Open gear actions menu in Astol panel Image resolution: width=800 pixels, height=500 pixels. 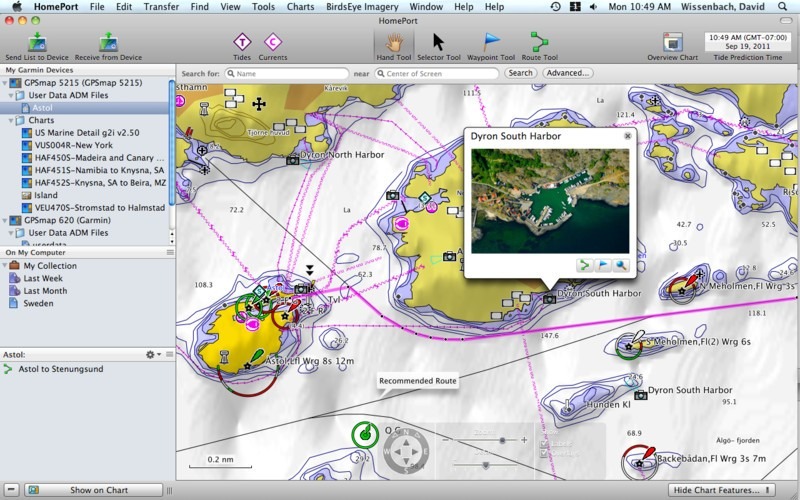(152, 354)
